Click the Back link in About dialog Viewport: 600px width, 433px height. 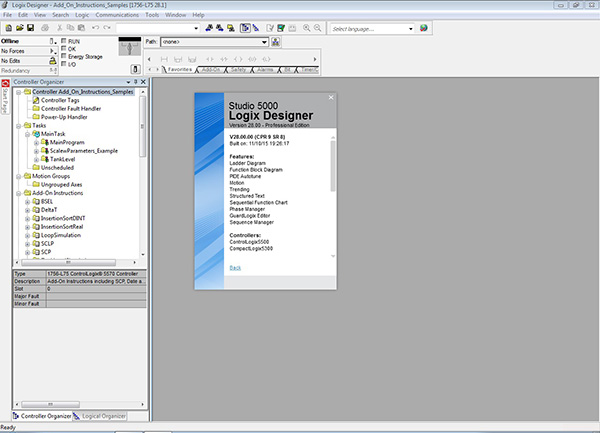pos(235,268)
